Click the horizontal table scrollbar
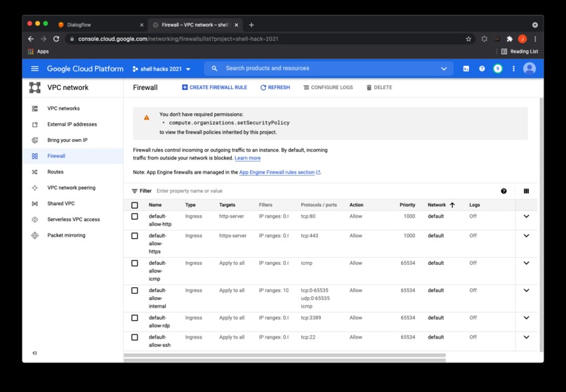 [284, 355]
